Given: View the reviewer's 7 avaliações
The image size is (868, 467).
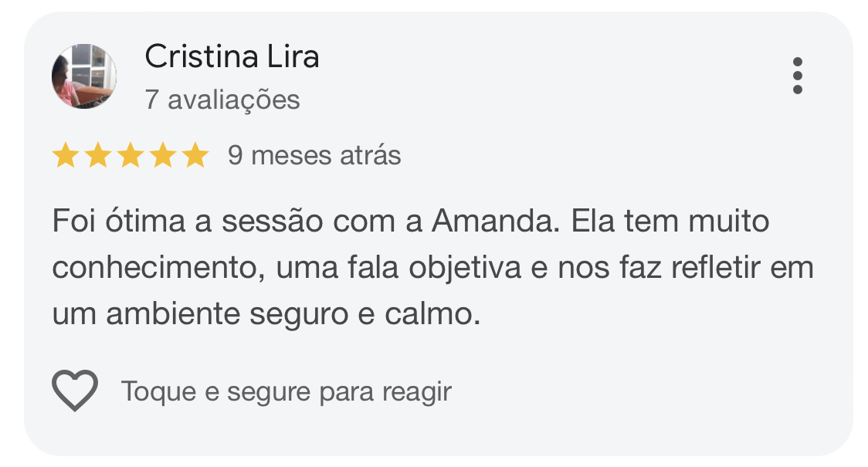Looking at the screenshot, I should tap(222, 100).
